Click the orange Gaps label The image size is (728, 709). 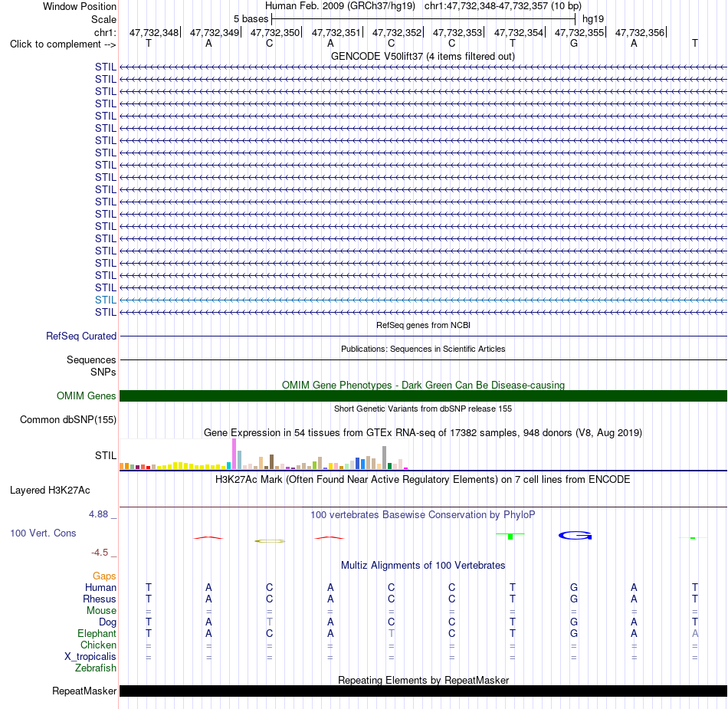(x=104, y=576)
